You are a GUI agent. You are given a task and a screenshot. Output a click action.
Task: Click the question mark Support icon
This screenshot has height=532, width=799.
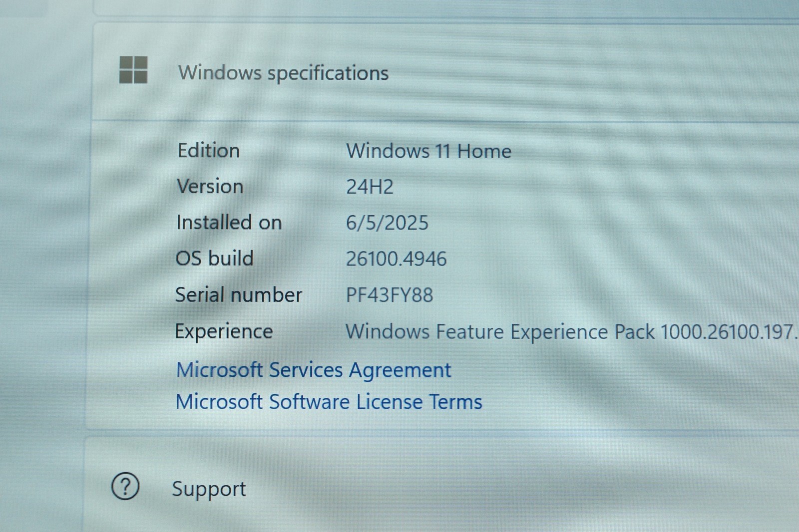click(x=125, y=486)
